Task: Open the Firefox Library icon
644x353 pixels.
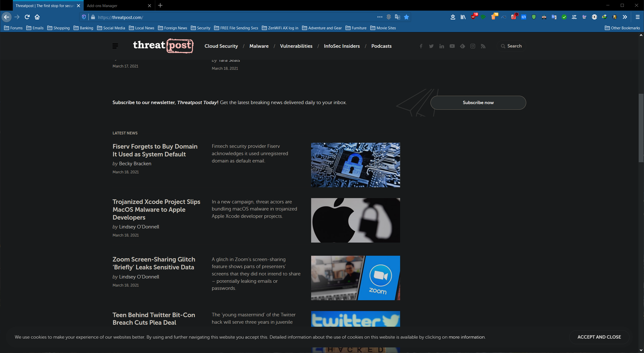Action: pyautogui.click(x=463, y=17)
